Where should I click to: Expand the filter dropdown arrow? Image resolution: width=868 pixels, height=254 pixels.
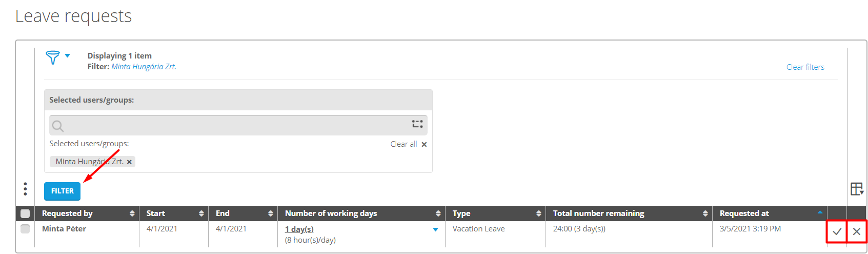(x=68, y=56)
